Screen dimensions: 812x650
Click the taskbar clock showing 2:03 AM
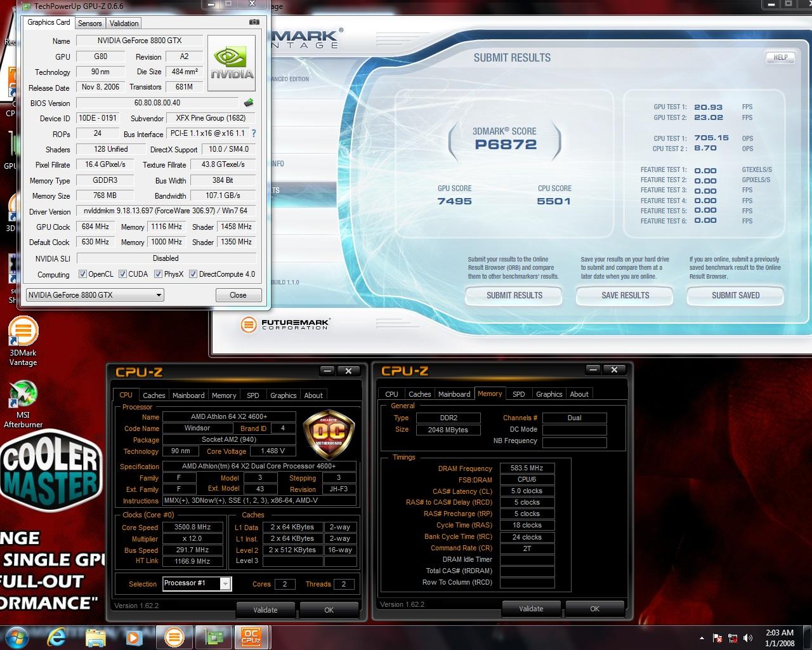(x=780, y=637)
